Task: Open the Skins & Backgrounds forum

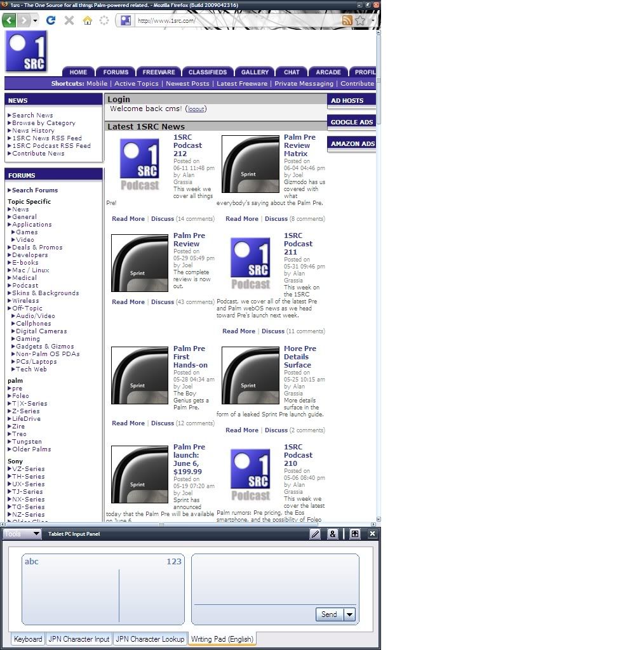Action: pyautogui.click(x=45, y=293)
